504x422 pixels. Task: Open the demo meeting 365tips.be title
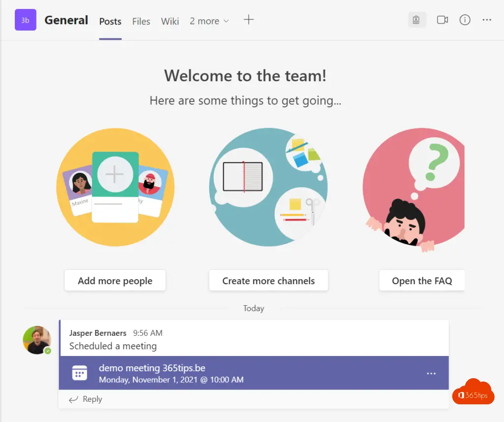[152, 368]
